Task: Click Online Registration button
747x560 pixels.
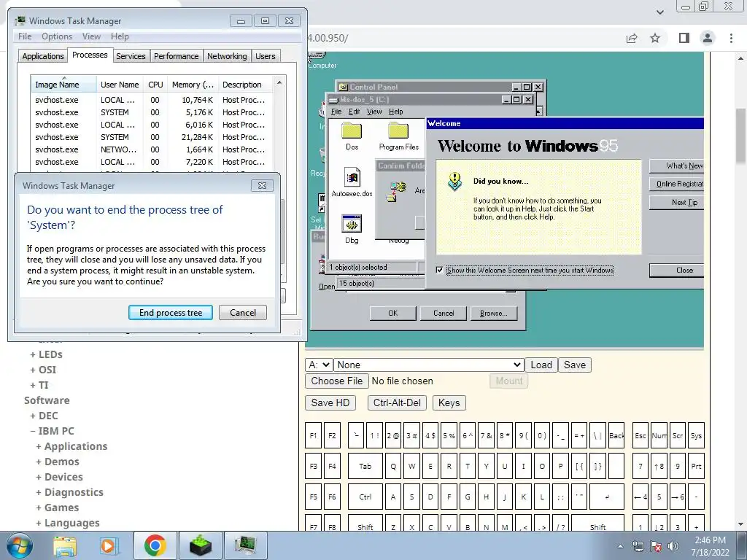Action: pos(676,184)
